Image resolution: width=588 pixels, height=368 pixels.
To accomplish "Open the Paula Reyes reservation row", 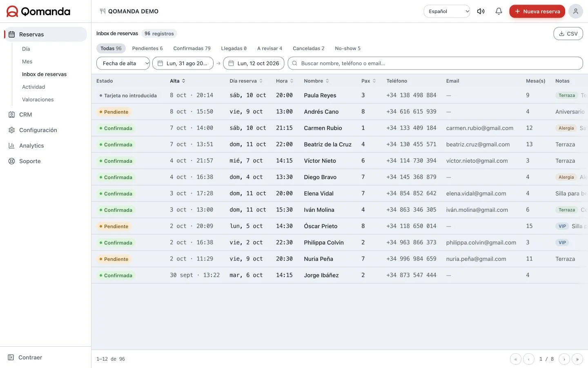I will (x=340, y=95).
